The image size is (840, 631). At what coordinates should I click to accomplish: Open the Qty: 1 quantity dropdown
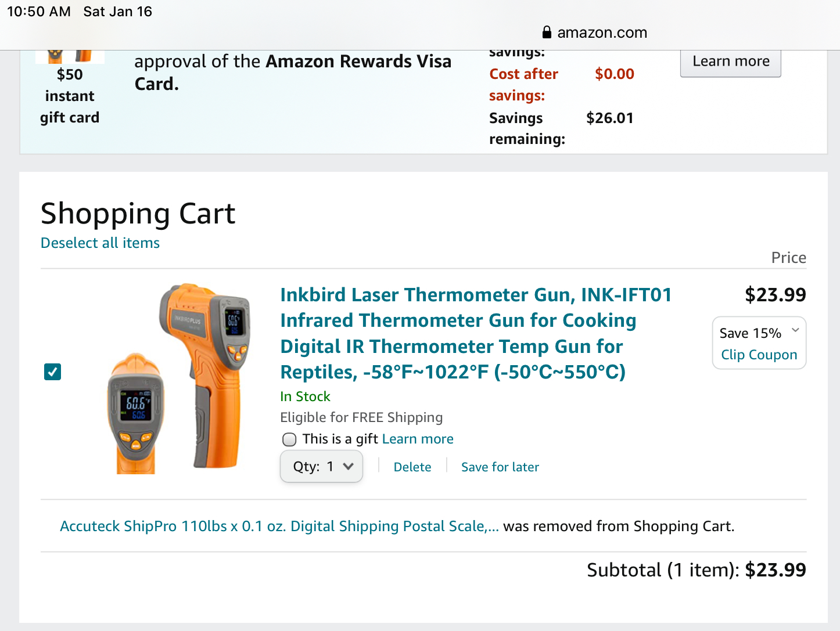click(321, 467)
